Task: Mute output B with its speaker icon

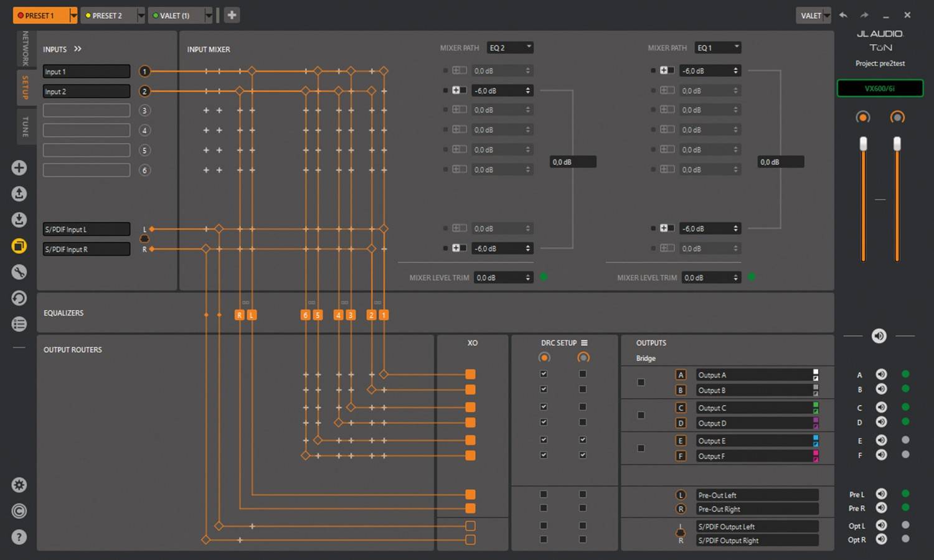Action: (882, 389)
